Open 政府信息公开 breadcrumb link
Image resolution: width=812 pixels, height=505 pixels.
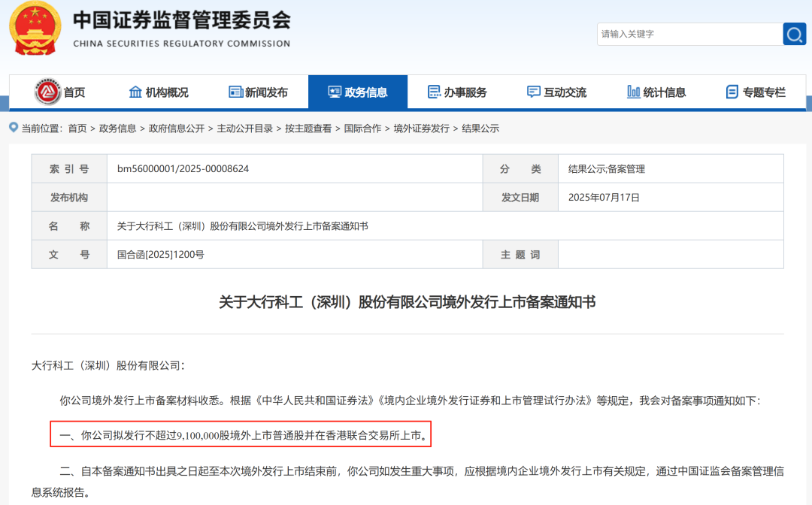click(x=177, y=129)
